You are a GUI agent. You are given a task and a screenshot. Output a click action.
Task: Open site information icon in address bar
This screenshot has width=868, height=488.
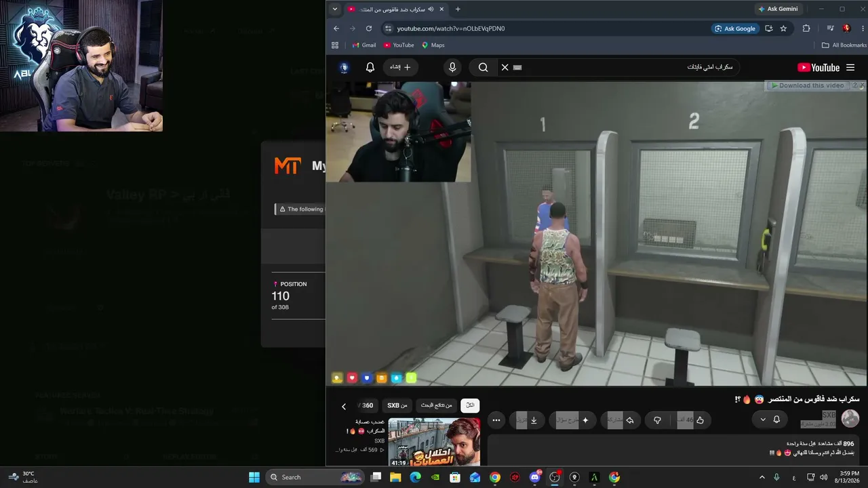(388, 28)
